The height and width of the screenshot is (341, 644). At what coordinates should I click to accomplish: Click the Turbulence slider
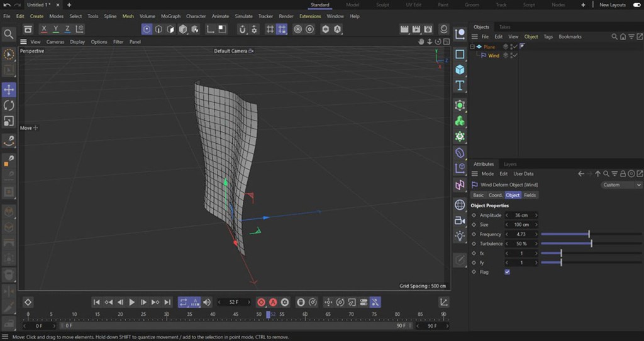click(x=591, y=244)
